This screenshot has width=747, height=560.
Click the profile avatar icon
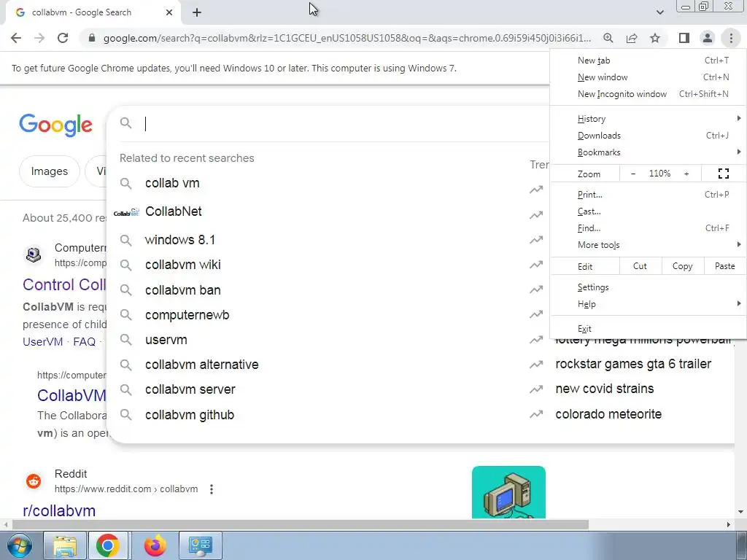pos(708,38)
